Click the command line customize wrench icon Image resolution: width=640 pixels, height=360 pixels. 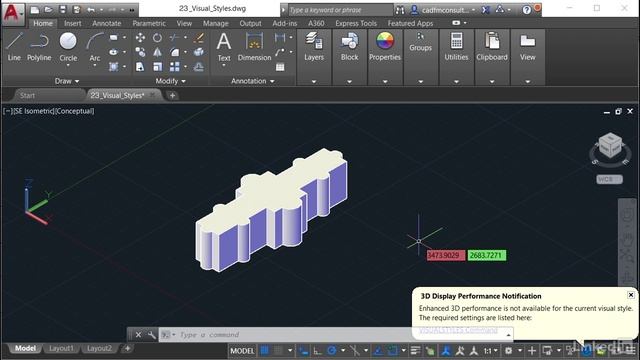point(151,335)
